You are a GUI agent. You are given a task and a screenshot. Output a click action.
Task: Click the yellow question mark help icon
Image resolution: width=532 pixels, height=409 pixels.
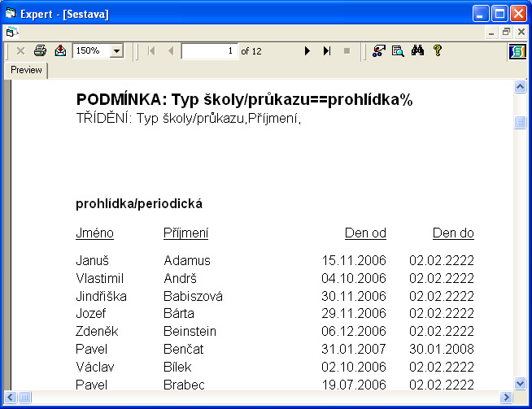pos(438,51)
